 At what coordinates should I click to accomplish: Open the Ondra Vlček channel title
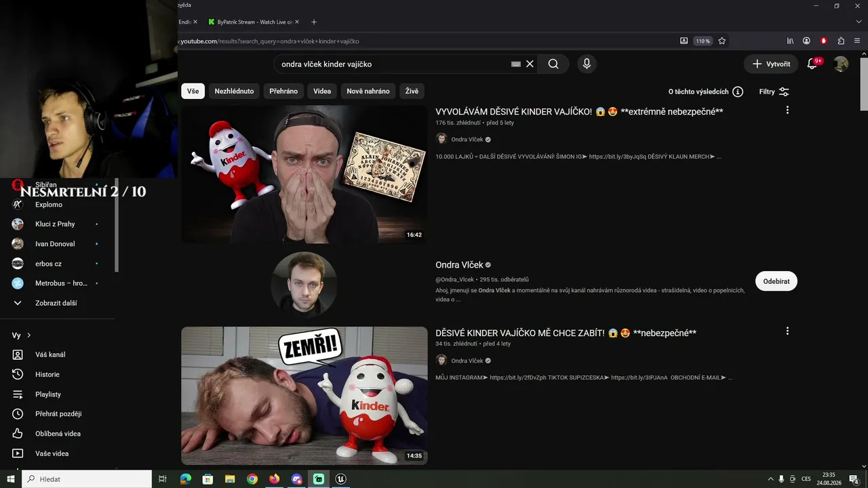coord(459,265)
